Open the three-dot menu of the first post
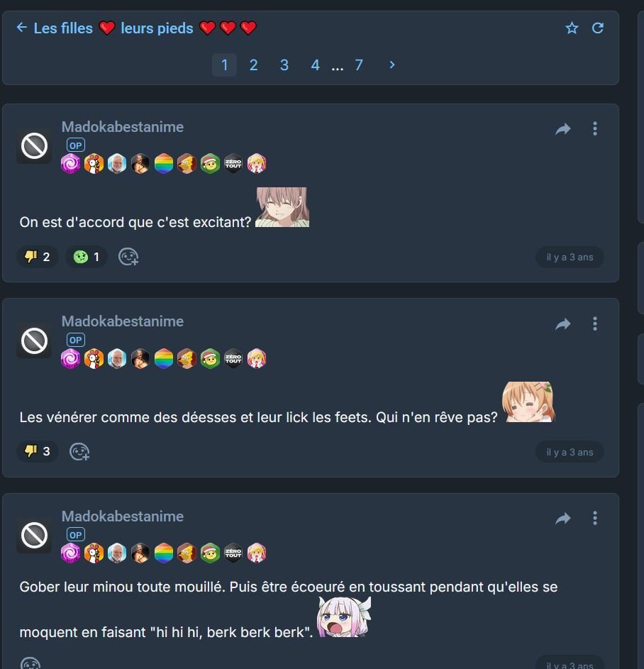Viewport: 644px width, 669px height. point(595,129)
